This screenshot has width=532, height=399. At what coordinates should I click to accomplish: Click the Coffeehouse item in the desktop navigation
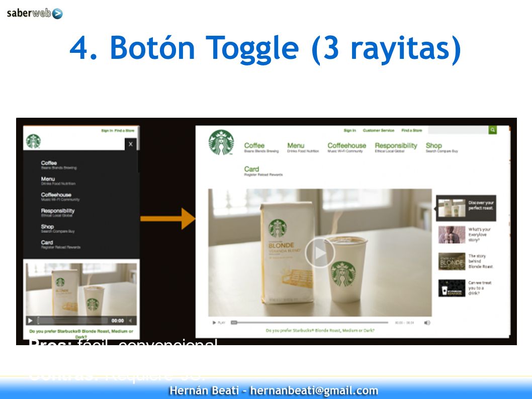tap(347, 148)
